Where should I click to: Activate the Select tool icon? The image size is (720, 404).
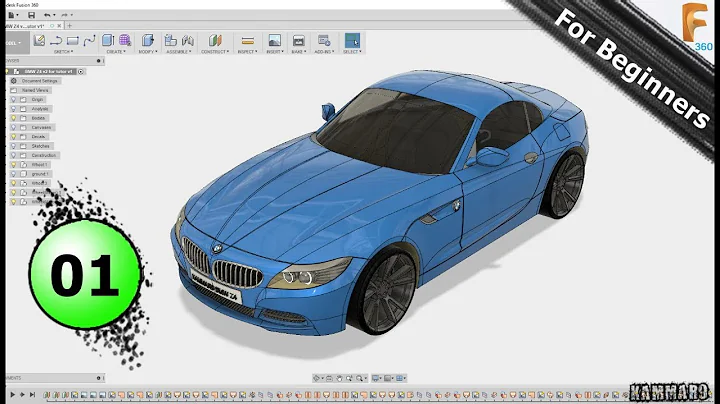click(352, 40)
